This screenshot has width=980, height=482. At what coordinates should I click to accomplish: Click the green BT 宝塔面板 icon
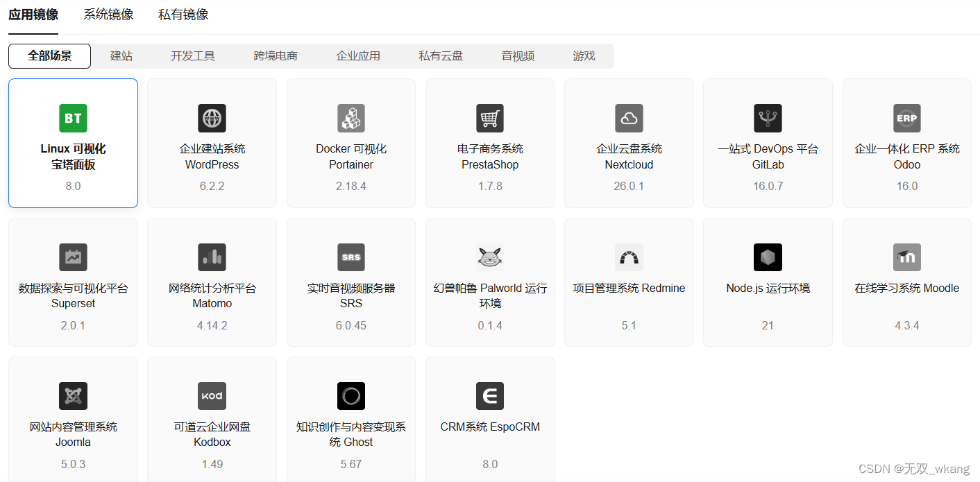coord(73,119)
